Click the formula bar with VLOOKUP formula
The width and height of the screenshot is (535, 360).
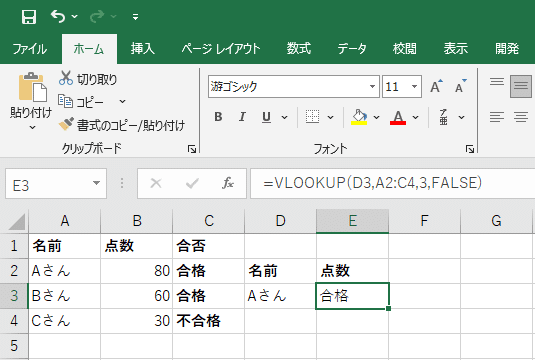coord(393,184)
